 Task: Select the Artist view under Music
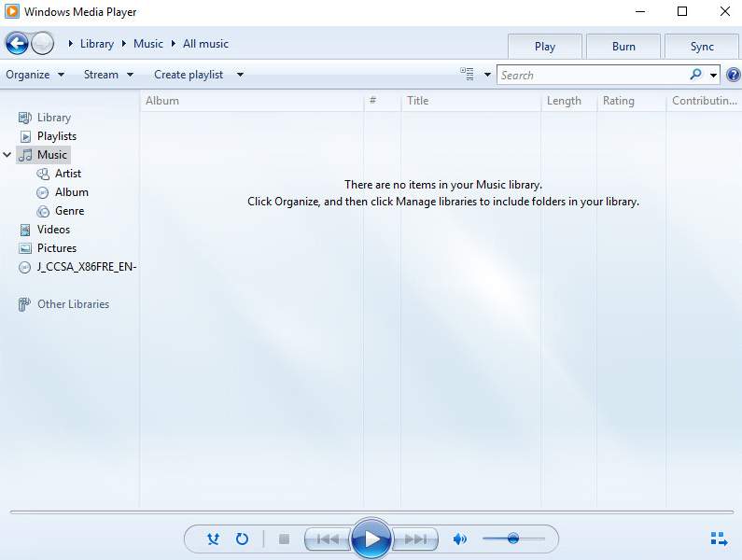68,174
